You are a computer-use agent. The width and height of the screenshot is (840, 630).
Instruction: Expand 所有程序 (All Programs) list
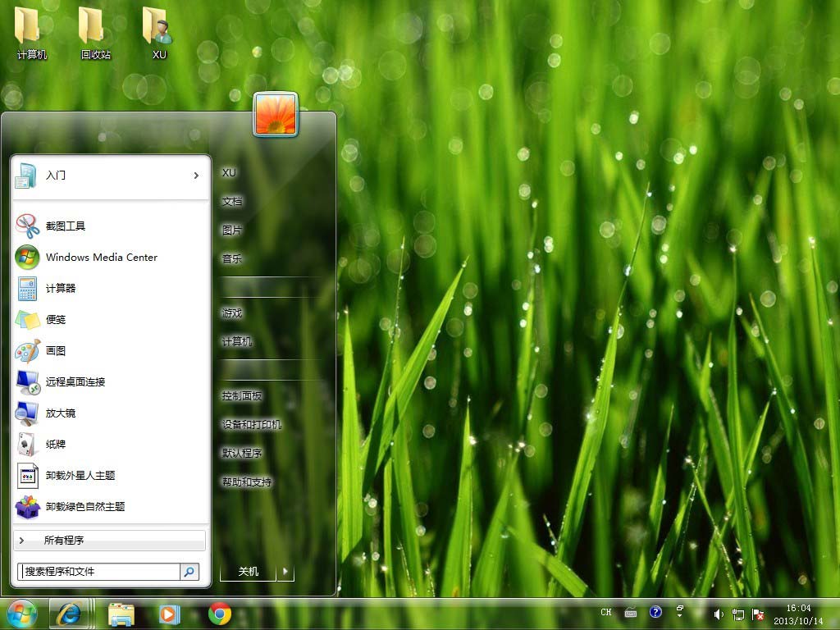(64, 541)
